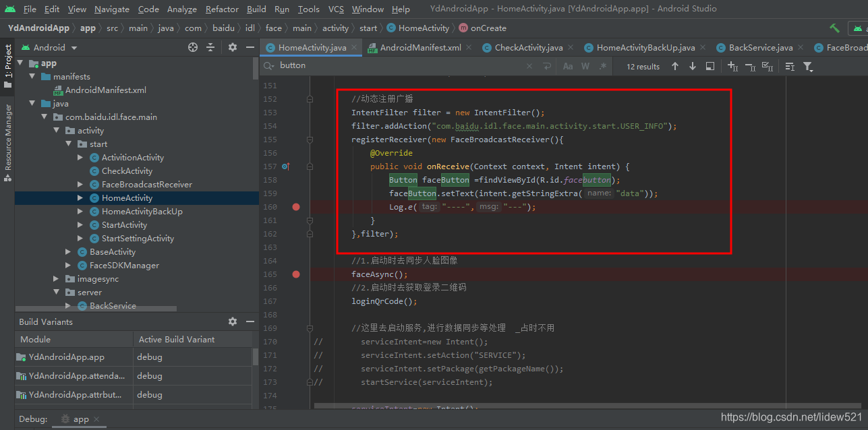Open the Project panel settings gear
This screenshot has width=868, height=430.
coord(233,47)
